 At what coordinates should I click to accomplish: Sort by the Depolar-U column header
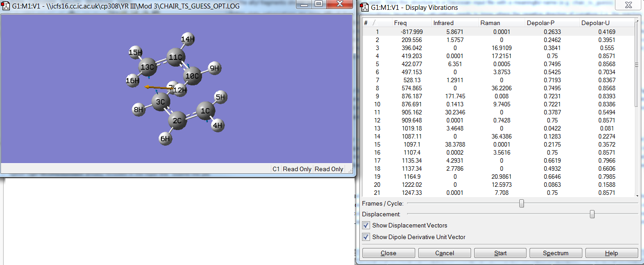pos(606,23)
